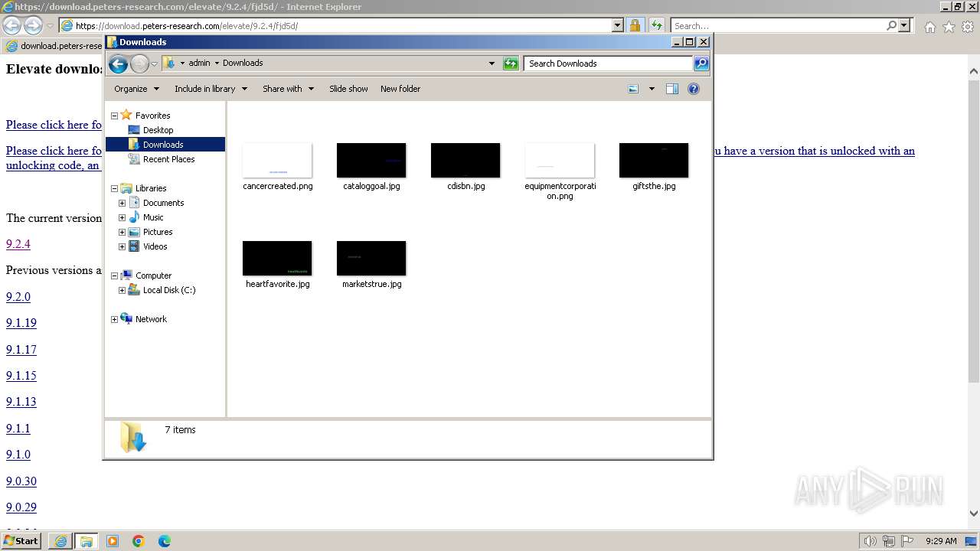The width and height of the screenshot is (980, 551).
Task: Select Recent Places in Favorites
Action: click(x=168, y=159)
